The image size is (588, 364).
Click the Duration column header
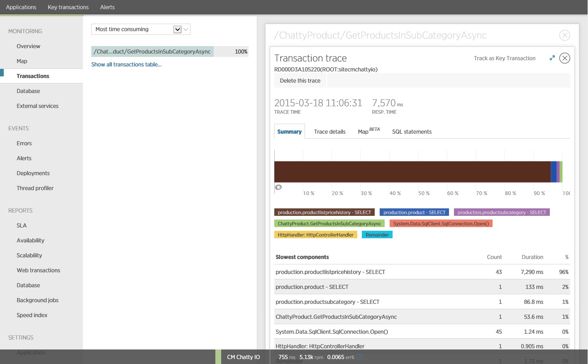[532, 257]
